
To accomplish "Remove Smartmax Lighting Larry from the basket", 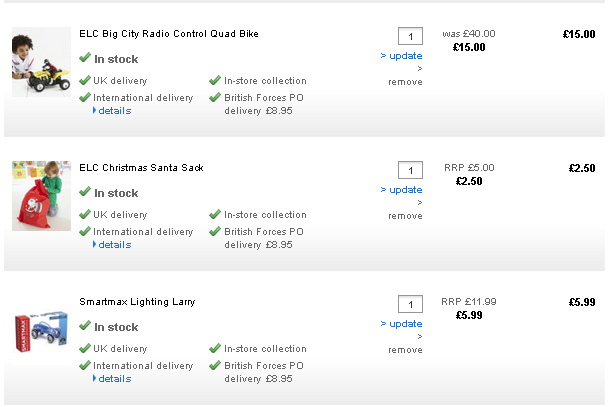I will (x=405, y=350).
